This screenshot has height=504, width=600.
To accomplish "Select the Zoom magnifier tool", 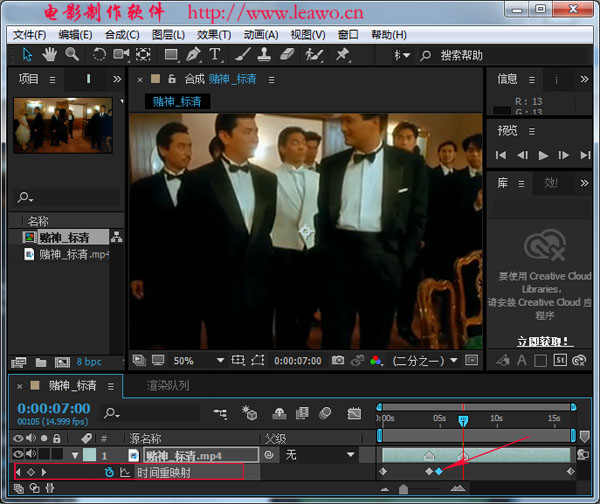I will coord(72,54).
